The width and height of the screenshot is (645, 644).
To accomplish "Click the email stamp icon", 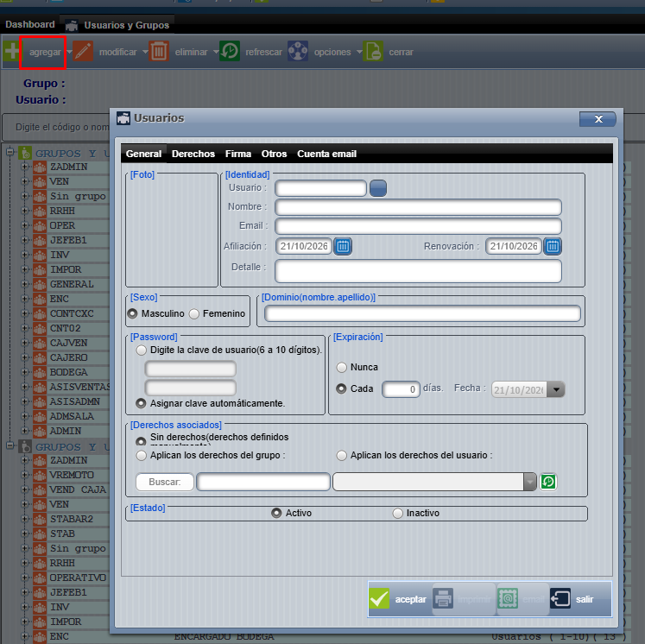I will 508,599.
